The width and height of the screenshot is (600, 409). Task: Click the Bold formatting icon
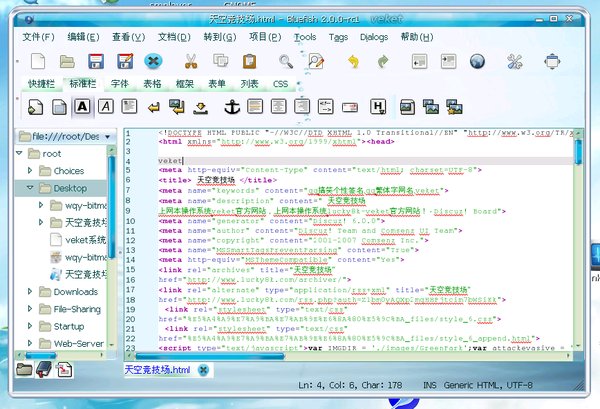84,105
